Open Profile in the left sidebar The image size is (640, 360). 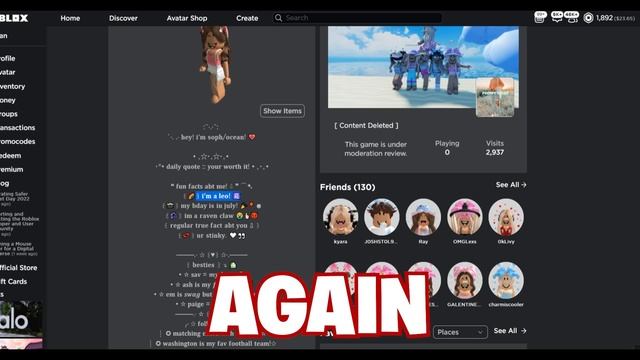click(x=8, y=58)
